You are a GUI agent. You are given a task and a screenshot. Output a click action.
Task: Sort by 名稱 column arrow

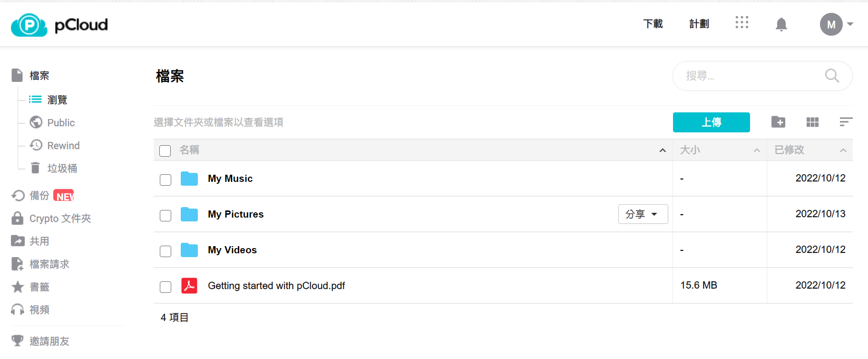663,150
